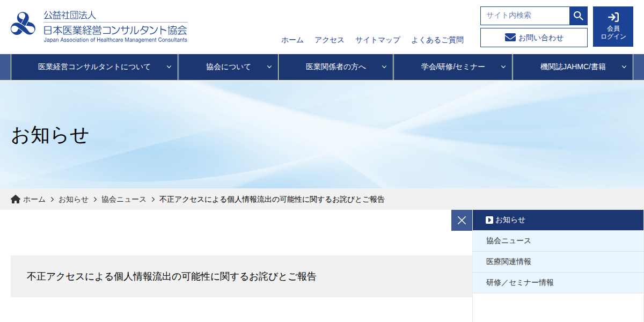The height and width of the screenshot is (322, 644).
Task: Open the ホーム top link
Action: (292, 40)
